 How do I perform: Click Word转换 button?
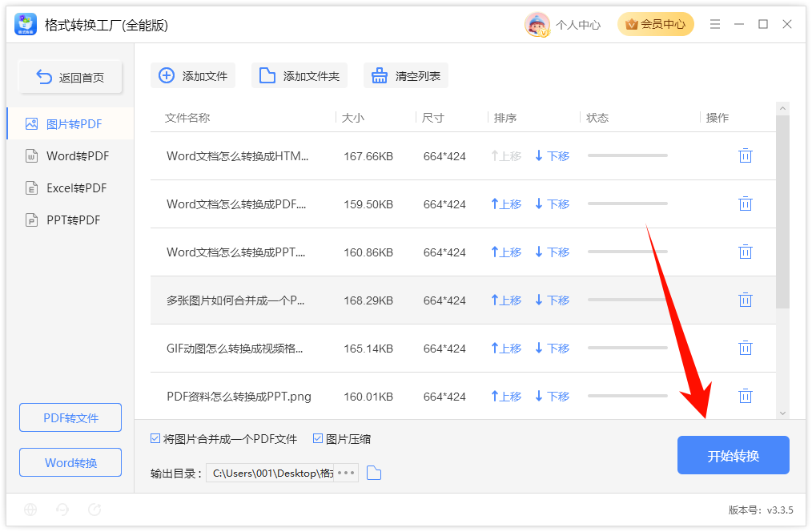click(70, 462)
